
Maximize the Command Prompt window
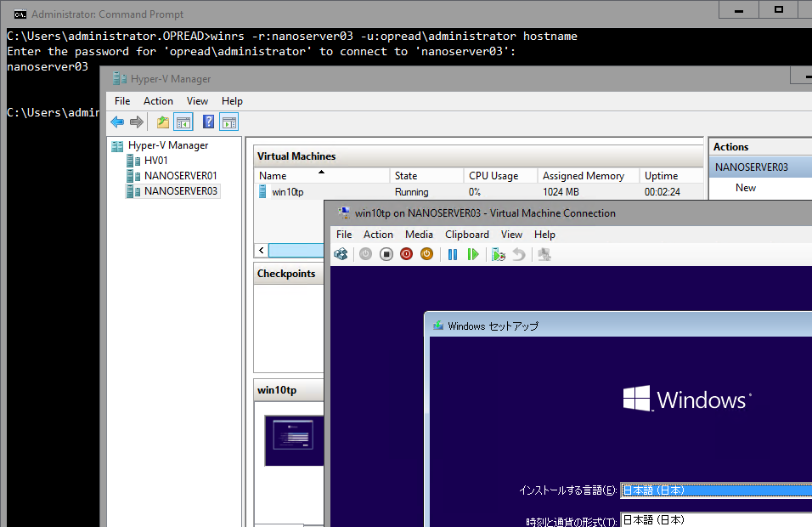[778, 10]
